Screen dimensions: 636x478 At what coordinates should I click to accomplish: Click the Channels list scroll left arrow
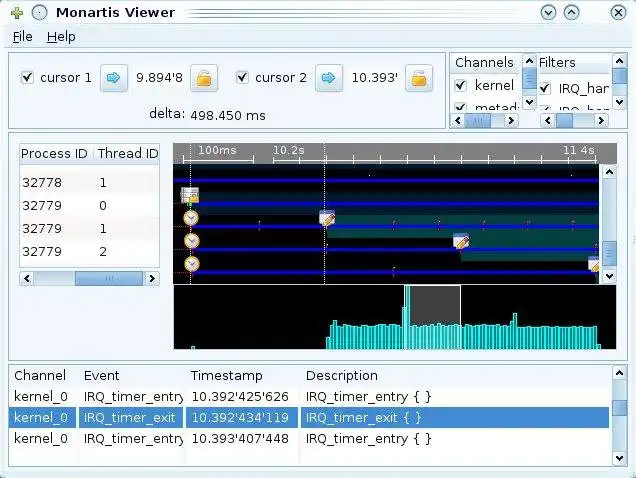pos(458,121)
